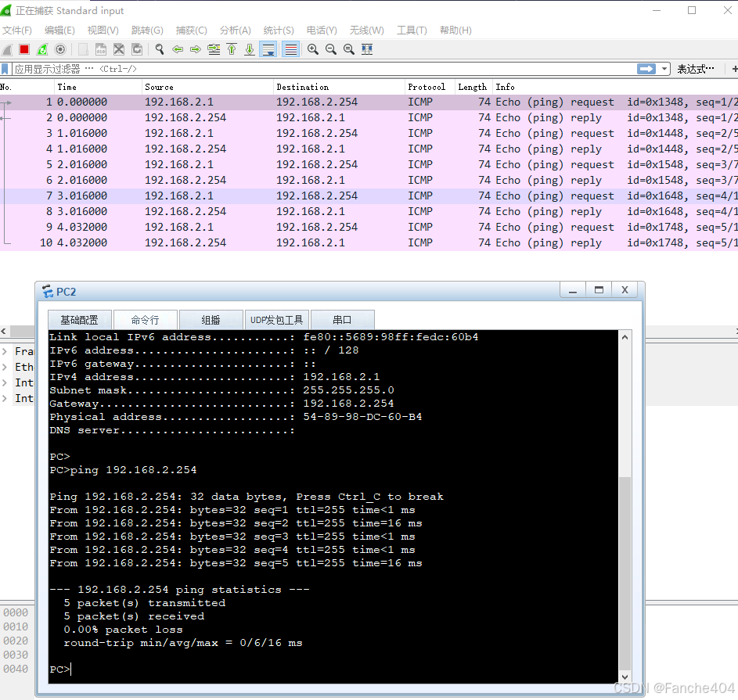This screenshot has width=738, height=700.
Task: Click the save capture file icon
Action: [101, 49]
